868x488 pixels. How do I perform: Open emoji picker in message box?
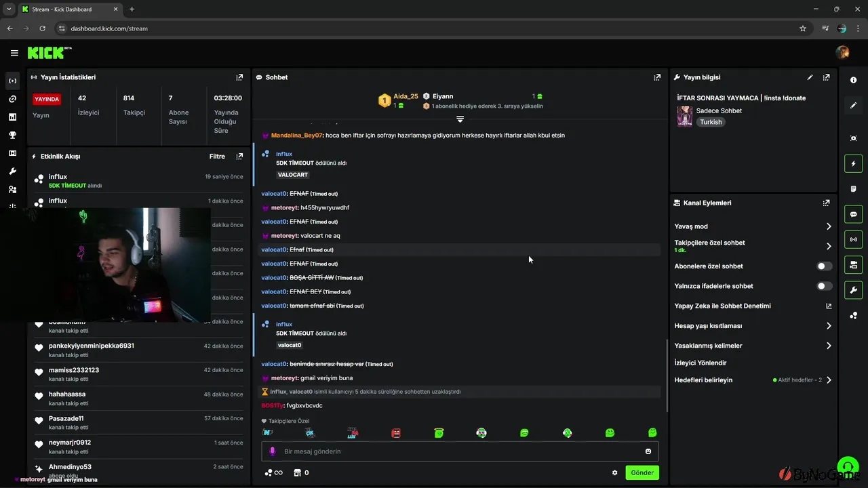[x=648, y=451]
